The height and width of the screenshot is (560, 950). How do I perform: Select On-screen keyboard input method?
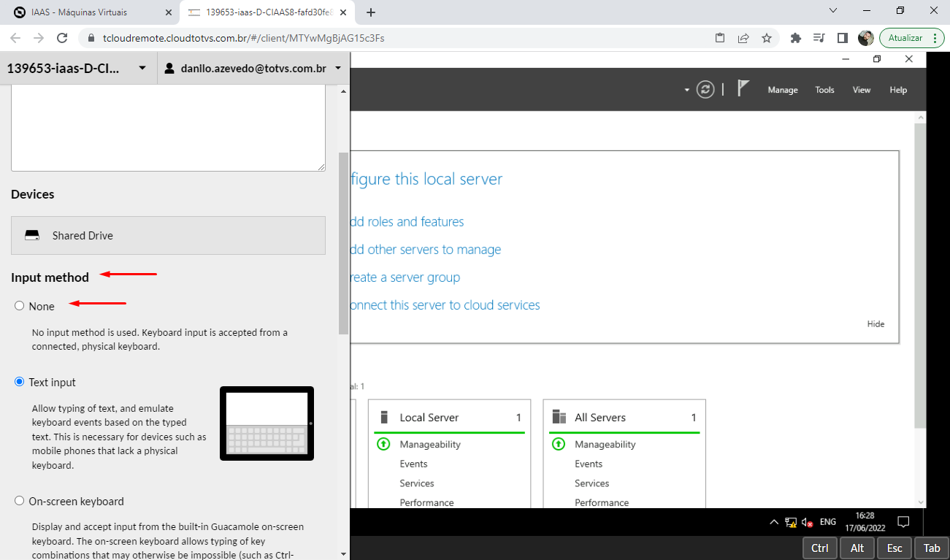click(x=20, y=501)
